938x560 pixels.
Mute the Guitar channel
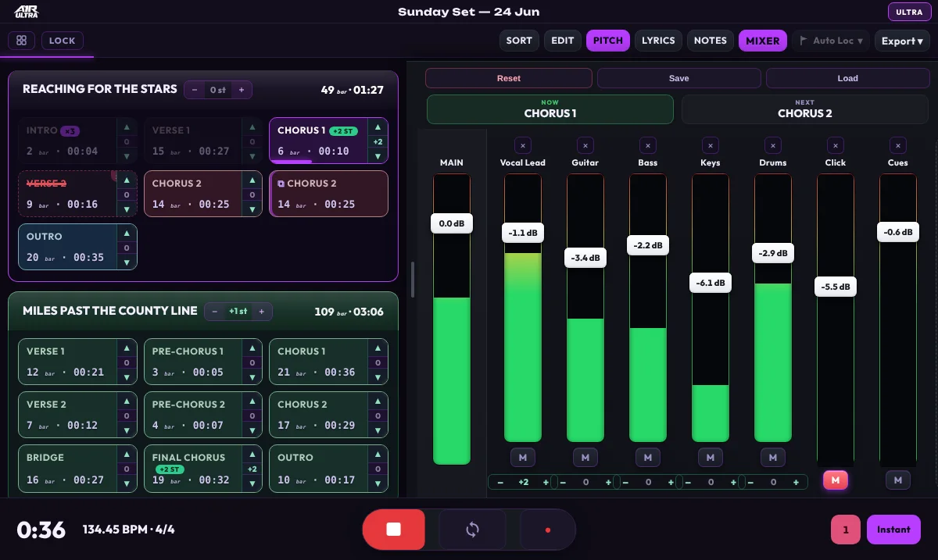coord(585,457)
